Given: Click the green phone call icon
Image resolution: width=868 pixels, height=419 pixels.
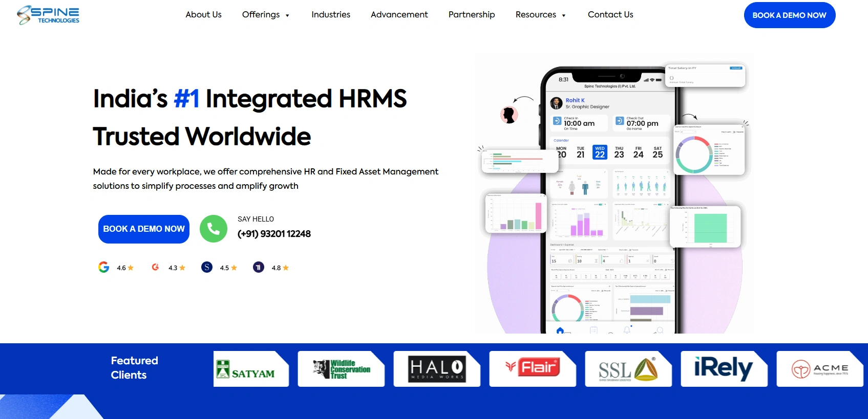Looking at the screenshot, I should tap(214, 229).
